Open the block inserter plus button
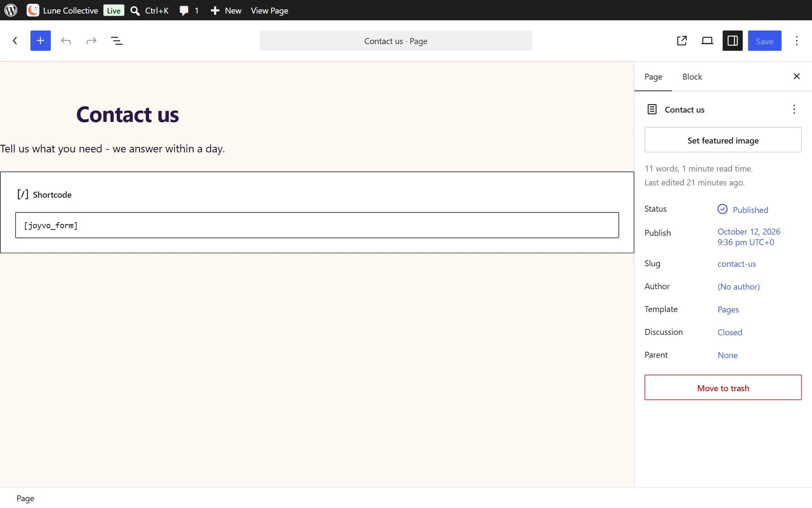Viewport: 812px width, 508px height. (41, 41)
